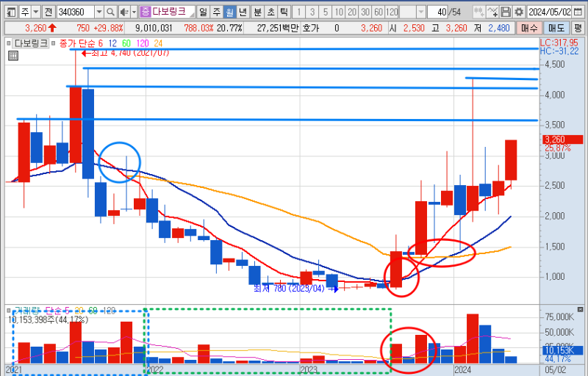588x376 pixels.
Task: Click the blue 10,153K volume axis tag
Action: click(x=562, y=350)
